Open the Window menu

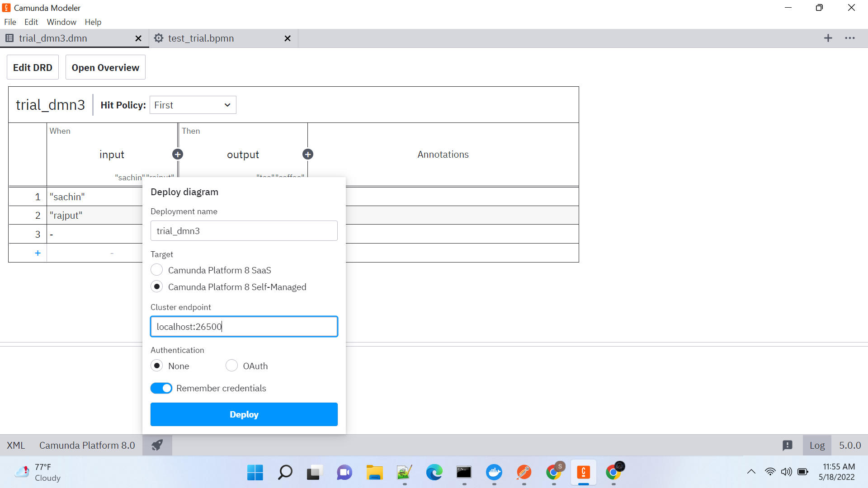pos(61,22)
